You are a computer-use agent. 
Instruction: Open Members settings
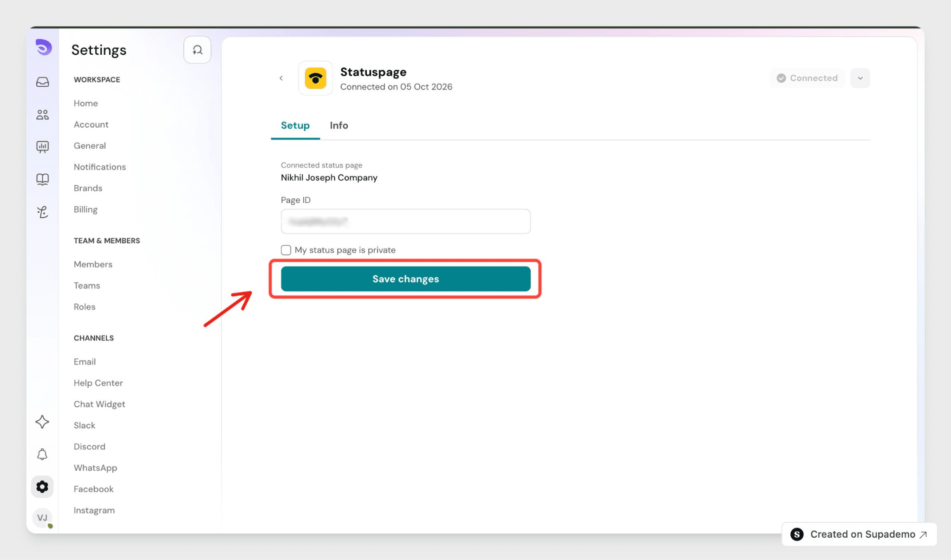tap(93, 264)
